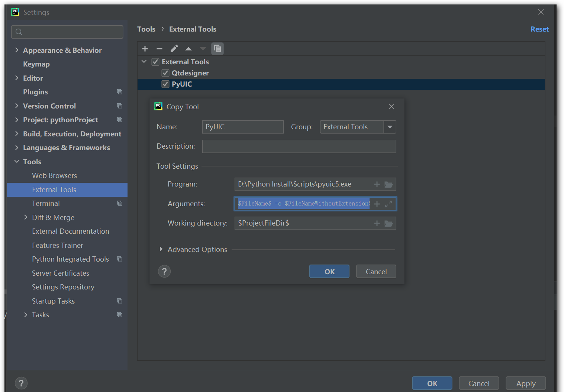Insert macro in Arguments field plus icon
The width and height of the screenshot is (564, 392).
(x=377, y=204)
